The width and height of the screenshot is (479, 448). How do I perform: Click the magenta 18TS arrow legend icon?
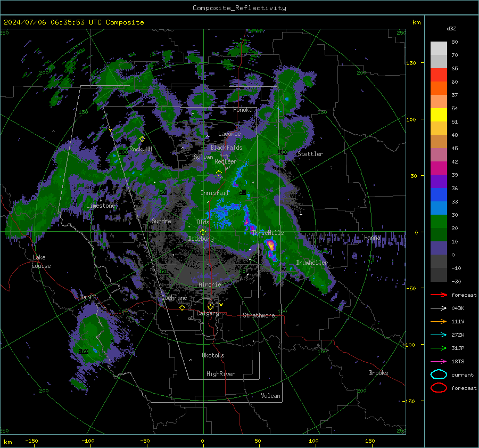[x=439, y=362]
